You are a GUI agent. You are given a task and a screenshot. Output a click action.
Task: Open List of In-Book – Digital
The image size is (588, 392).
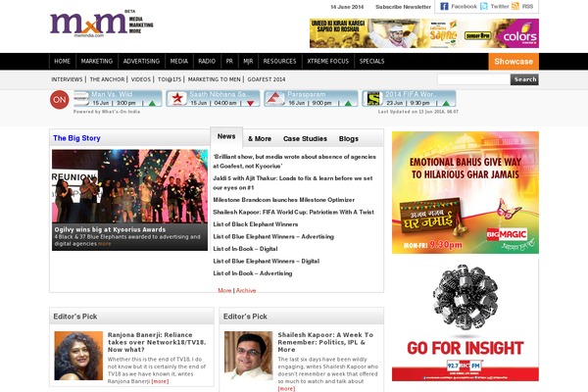pos(246,249)
